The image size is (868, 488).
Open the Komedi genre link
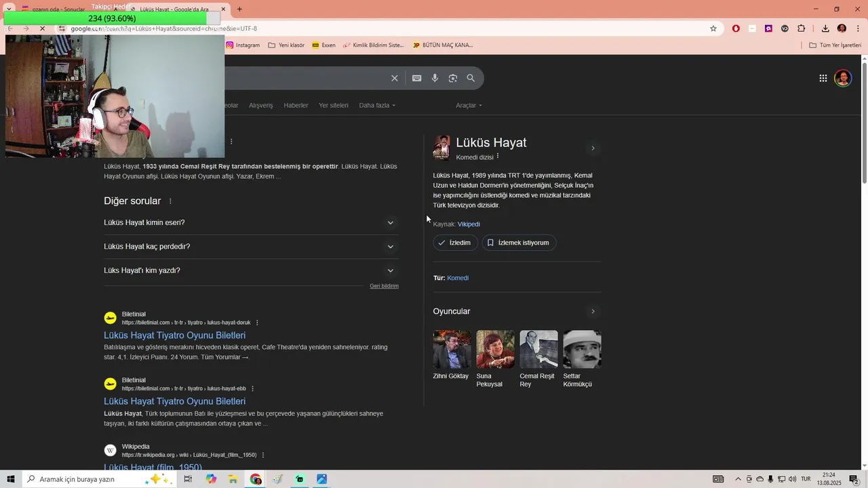coord(458,278)
